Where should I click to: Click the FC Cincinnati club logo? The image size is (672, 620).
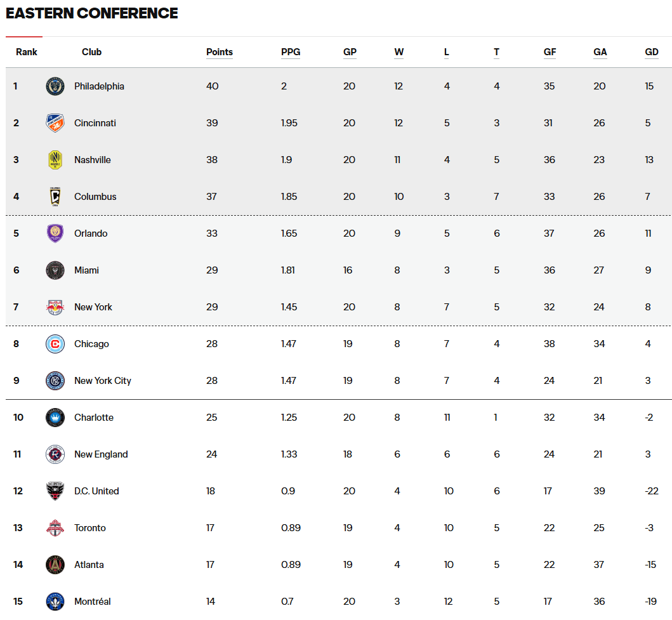(x=55, y=123)
